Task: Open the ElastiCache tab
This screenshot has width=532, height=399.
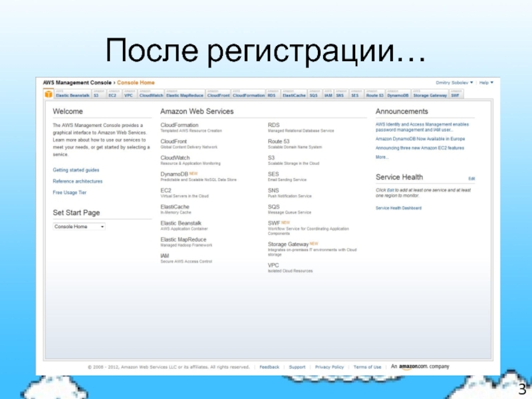Action: [294, 94]
